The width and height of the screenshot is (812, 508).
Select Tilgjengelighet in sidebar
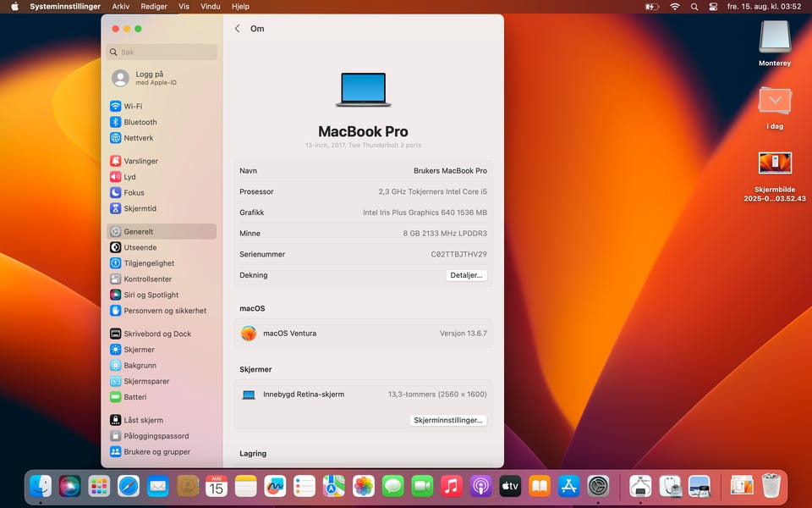pyautogui.click(x=149, y=263)
